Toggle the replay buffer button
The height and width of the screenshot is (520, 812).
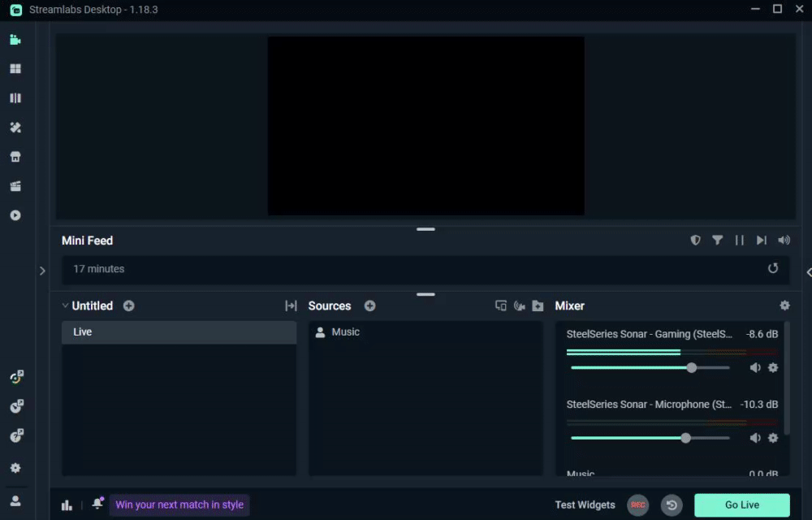tap(672, 505)
